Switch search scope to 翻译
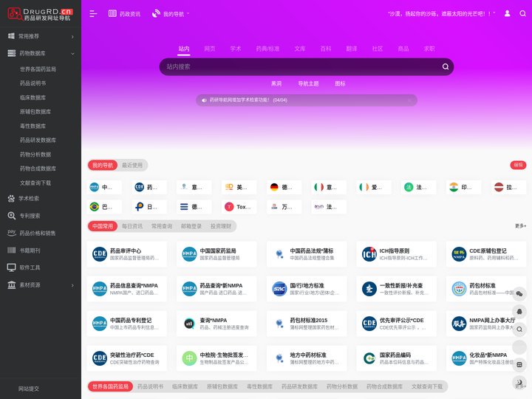 pyautogui.click(x=352, y=49)
